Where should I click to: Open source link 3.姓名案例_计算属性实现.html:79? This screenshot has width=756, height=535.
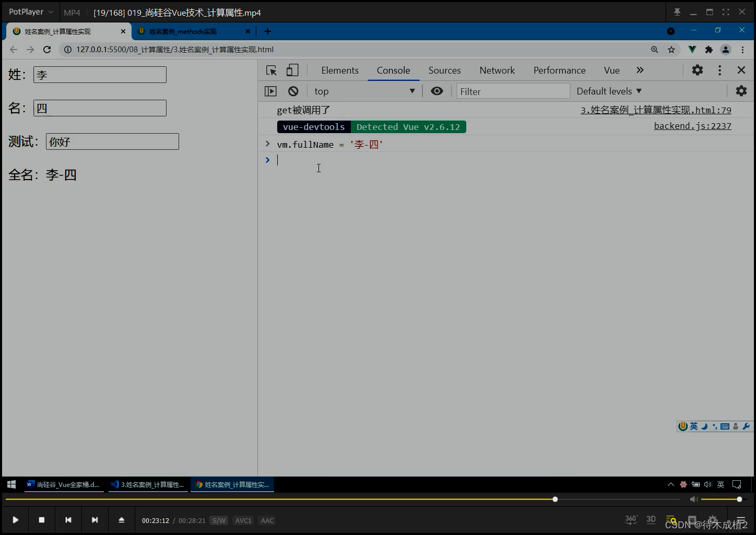[x=656, y=110]
